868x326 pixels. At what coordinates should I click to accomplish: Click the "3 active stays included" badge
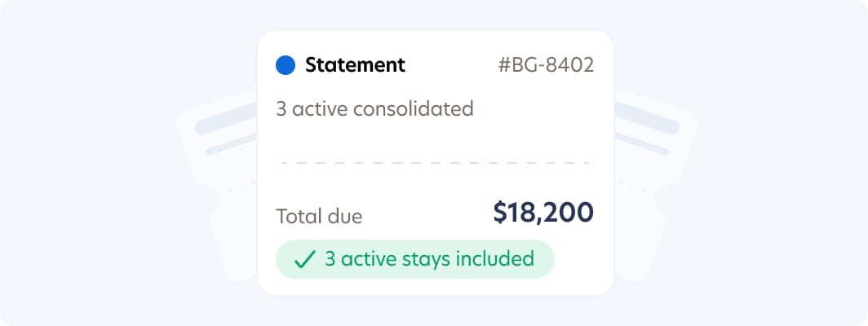415,259
